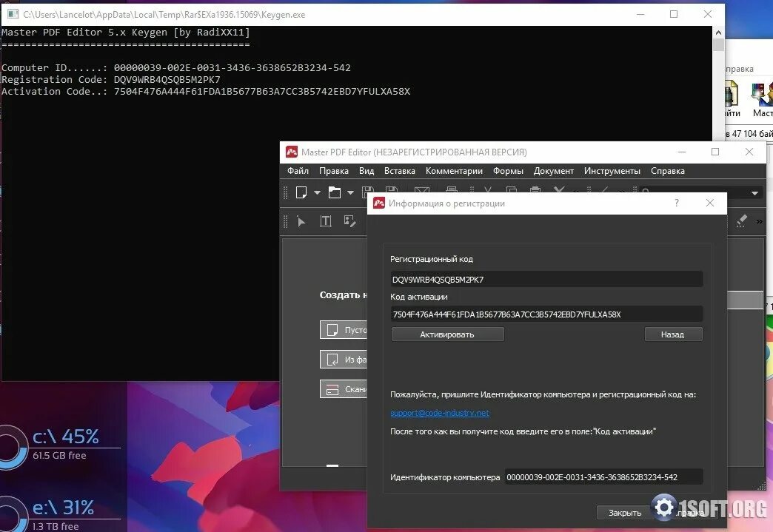
Task: Click the Регистрационный код input field
Action: coord(546,279)
